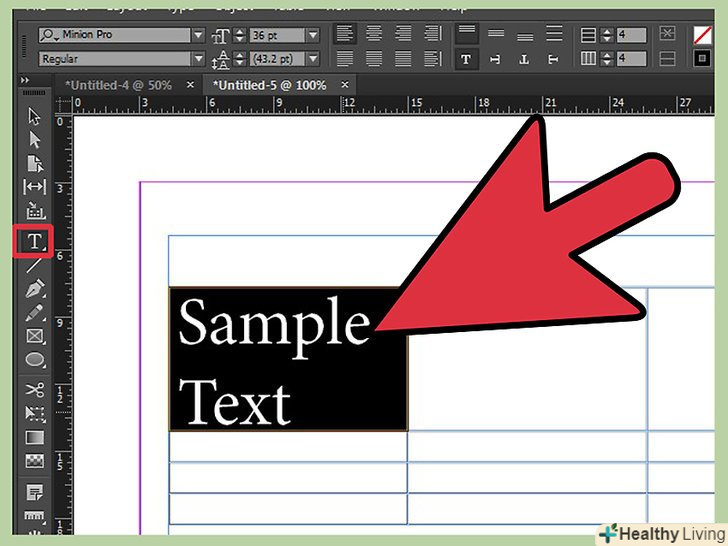Click the Number of Columns icon
The height and width of the screenshot is (546, 728).
[588, 58]
